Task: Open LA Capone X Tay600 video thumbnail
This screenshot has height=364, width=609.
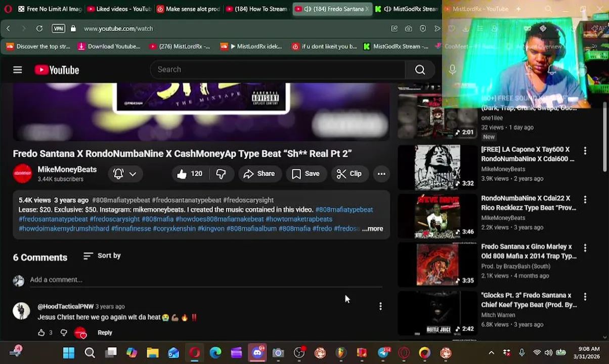Action: 438,167
